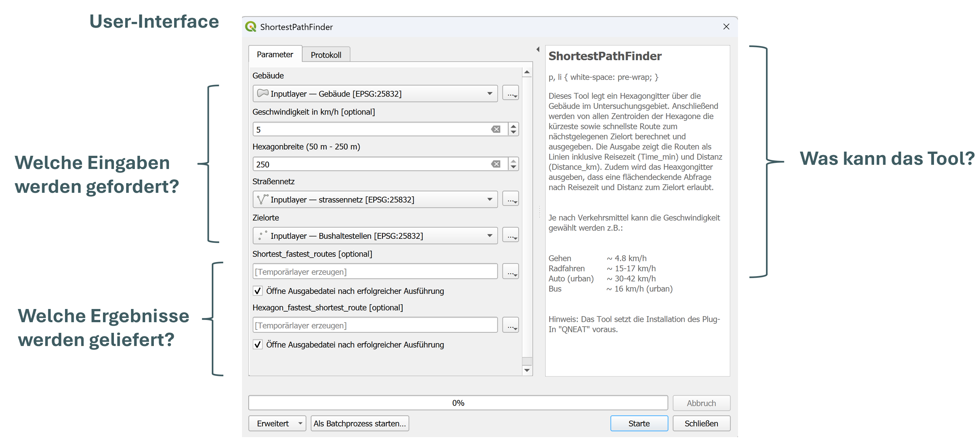Collapse the help panel with arrow
The height and width of the screenshot is (440, 980).
[537, 49]
